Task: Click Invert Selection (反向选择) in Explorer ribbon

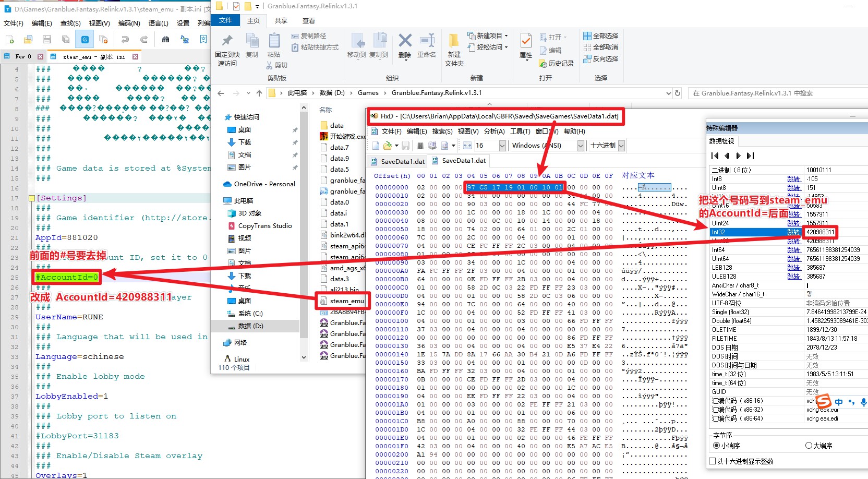Action: click(600, 58)
